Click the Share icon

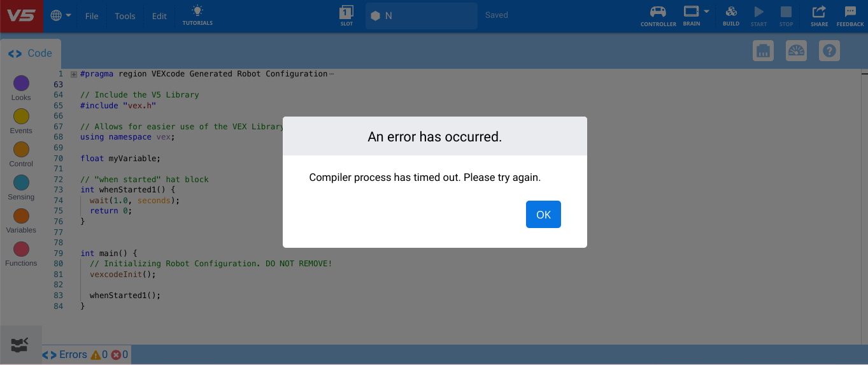coord(819,16)
